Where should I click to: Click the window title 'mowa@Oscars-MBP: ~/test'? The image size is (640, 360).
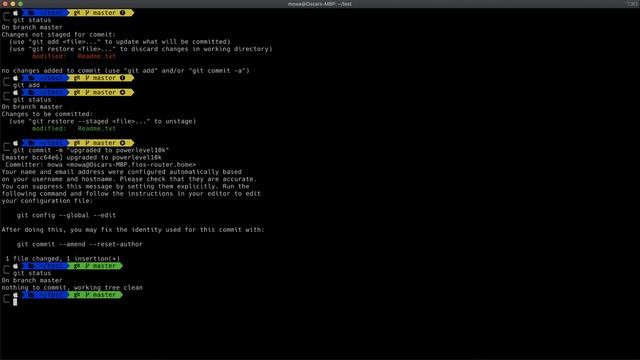(x=320, y=4)
